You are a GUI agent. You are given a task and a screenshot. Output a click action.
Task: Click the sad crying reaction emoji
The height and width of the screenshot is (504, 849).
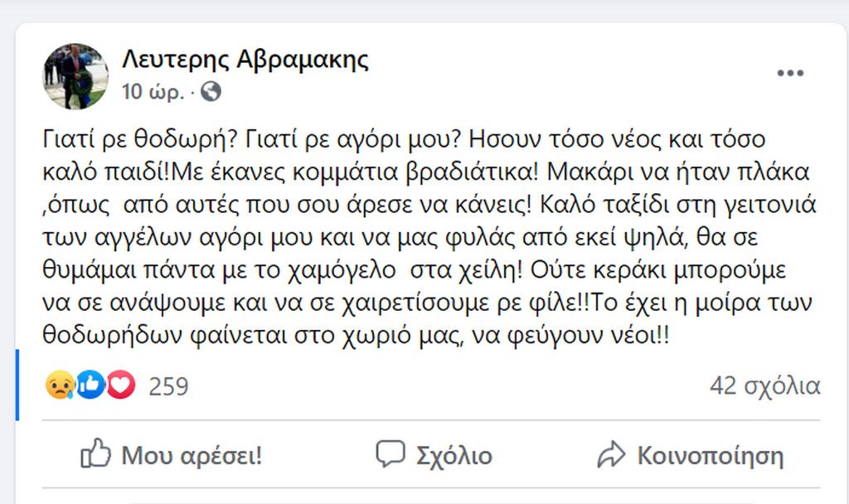(61, 385)
